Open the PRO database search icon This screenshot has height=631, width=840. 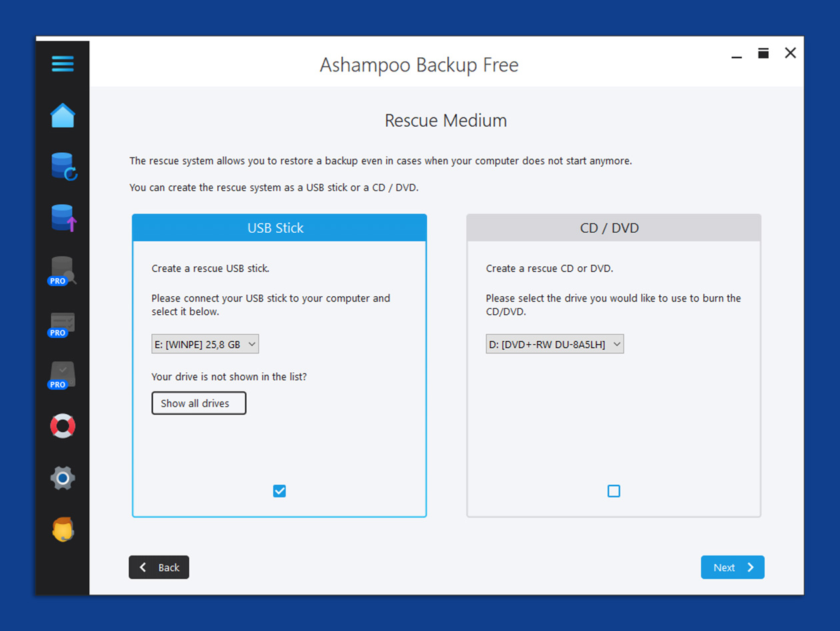62,271
